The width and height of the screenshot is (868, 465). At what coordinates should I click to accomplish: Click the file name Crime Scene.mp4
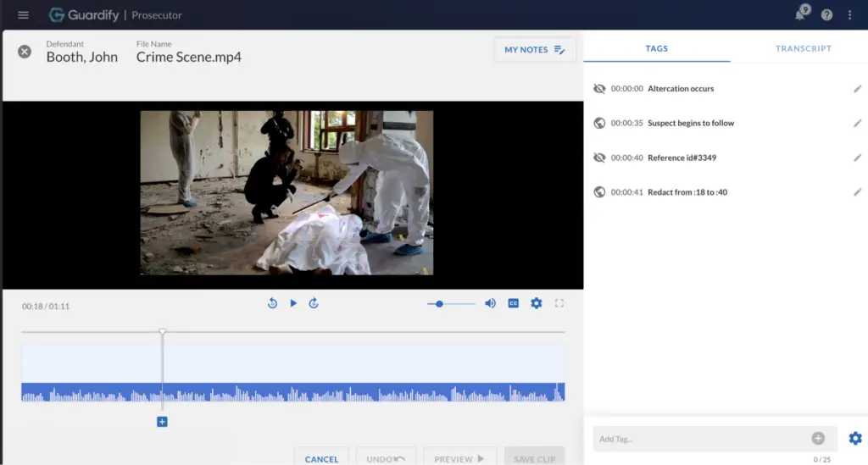pyautogui.click(x=189, y=57)
